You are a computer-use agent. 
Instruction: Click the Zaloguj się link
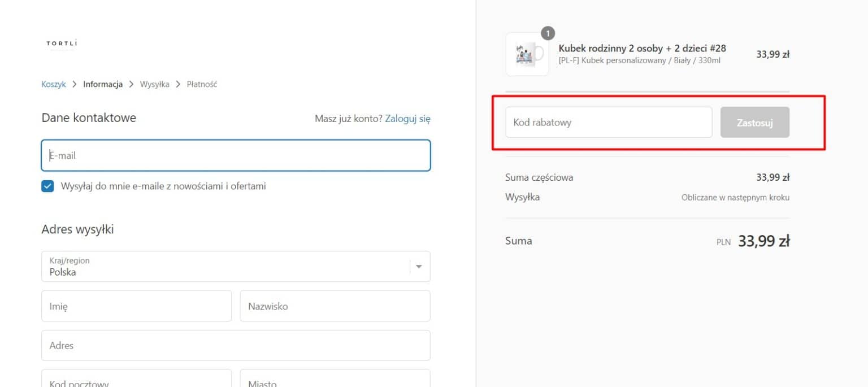407,119
